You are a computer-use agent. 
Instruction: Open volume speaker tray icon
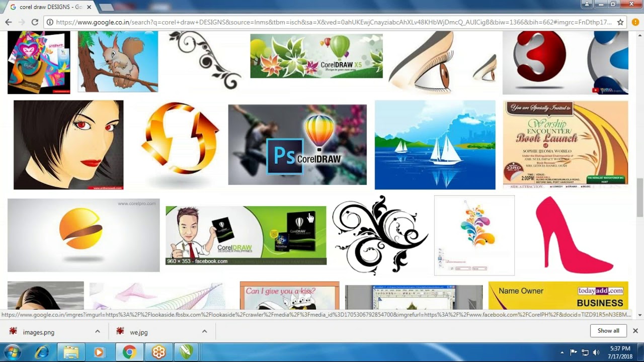pos(596,352)
